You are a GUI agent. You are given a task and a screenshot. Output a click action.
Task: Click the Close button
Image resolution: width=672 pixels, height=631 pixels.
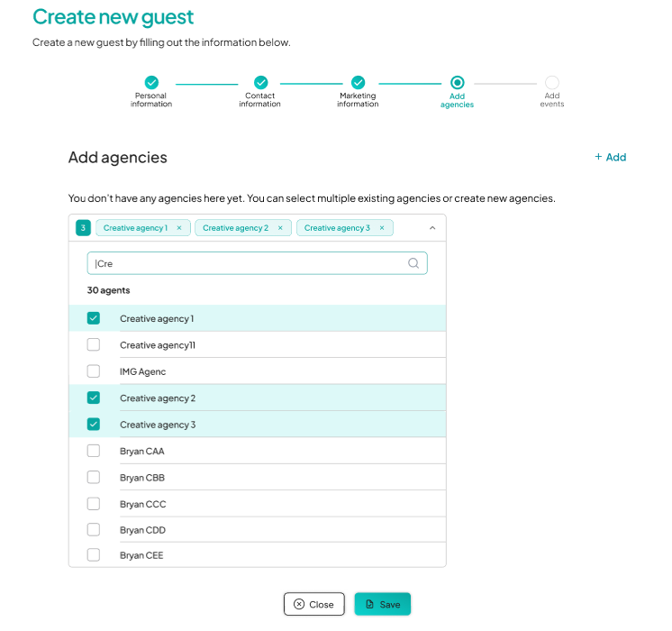click(314, 604)
